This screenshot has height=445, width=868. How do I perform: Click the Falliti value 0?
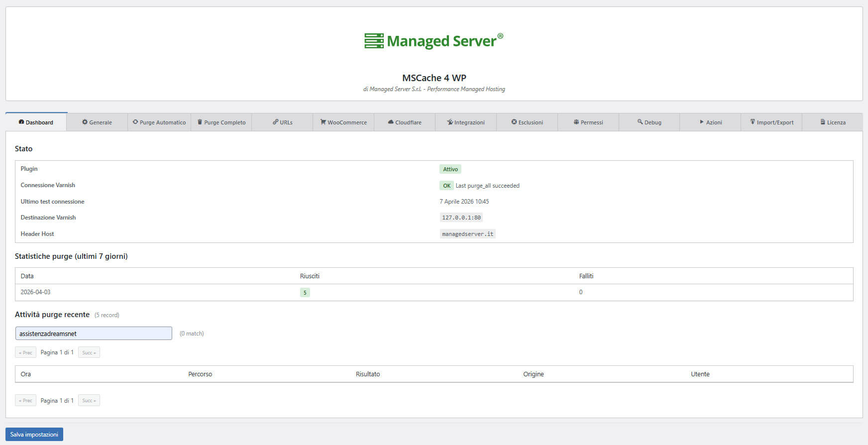coord(581,292)
